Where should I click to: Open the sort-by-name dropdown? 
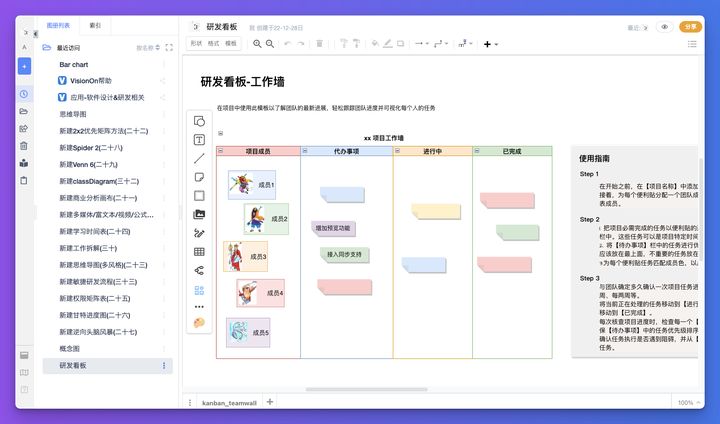tap(148, 48)
